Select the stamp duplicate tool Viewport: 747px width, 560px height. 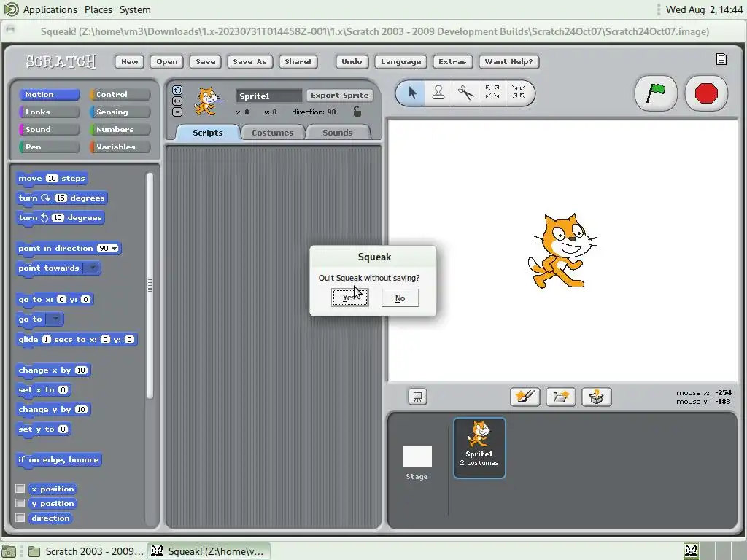[x=438, y=93]
